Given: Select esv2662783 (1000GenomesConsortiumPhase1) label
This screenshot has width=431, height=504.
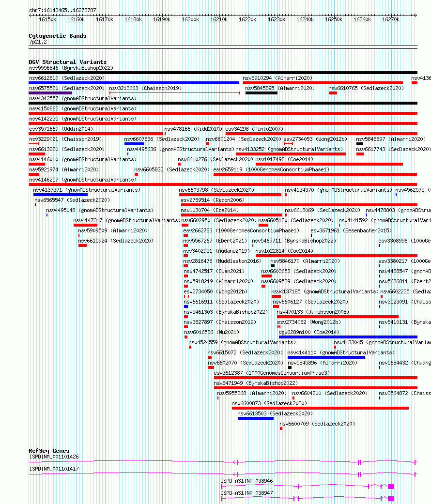Looking at the screenshot, I should click(241, 231).
